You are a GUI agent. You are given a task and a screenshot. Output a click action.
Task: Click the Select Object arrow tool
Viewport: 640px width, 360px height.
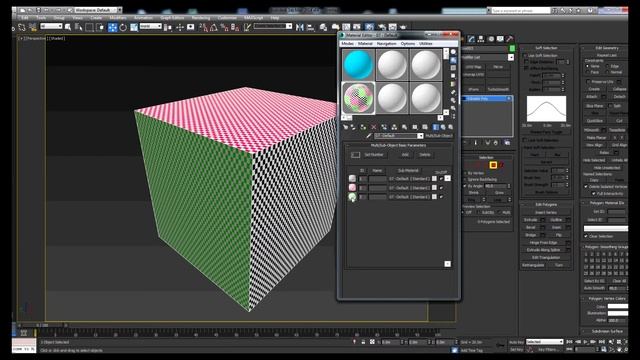click(68, 27)
